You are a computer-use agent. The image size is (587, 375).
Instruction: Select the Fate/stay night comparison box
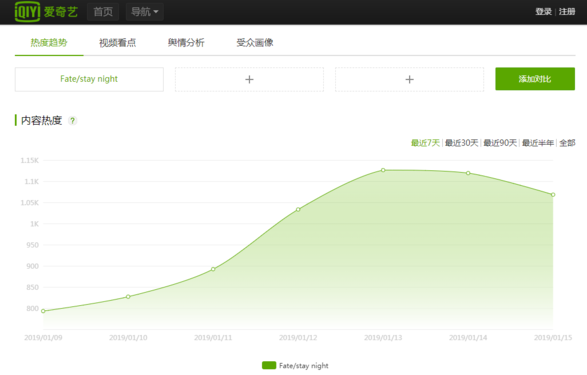point(89,79)
